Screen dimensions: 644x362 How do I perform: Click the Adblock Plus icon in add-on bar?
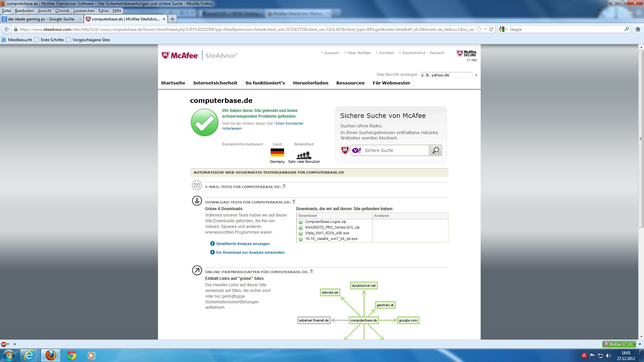[4, 344]
